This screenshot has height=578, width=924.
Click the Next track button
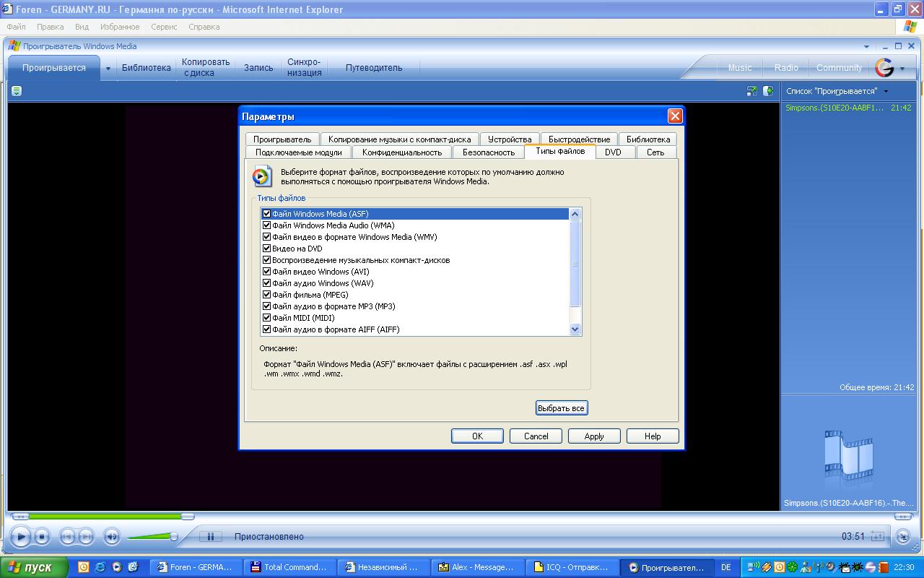tap(86, 536)
